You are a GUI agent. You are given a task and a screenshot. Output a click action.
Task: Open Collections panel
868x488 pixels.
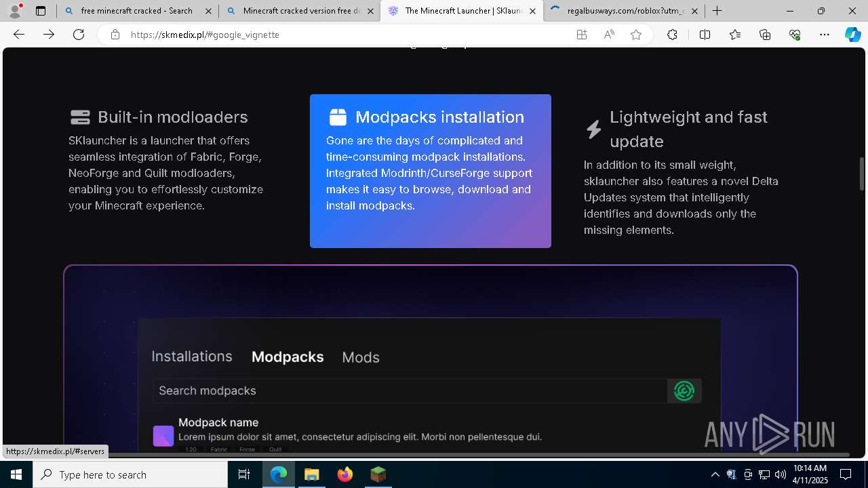click(765, 35)
